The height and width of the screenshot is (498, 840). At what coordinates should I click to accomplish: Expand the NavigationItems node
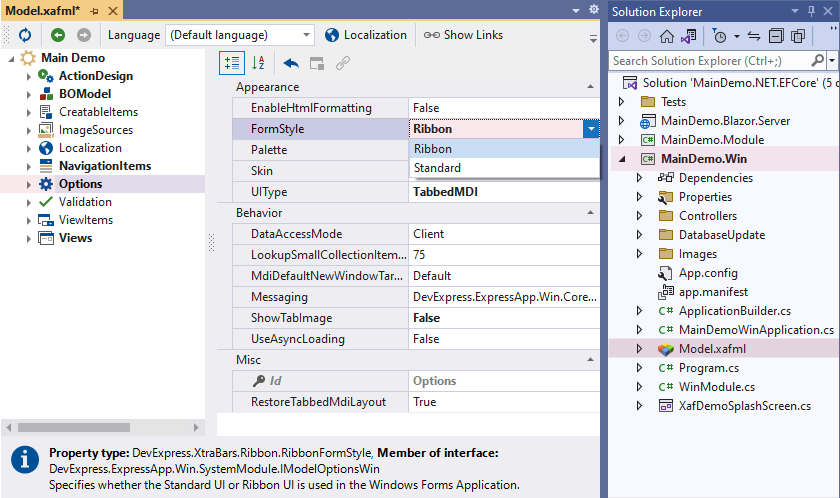click(x=28, y=167)
